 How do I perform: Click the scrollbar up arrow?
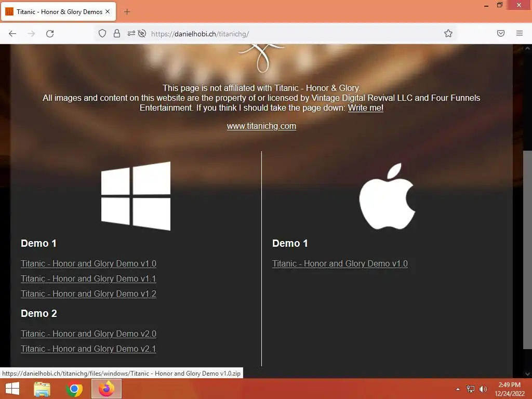point(527,48)
